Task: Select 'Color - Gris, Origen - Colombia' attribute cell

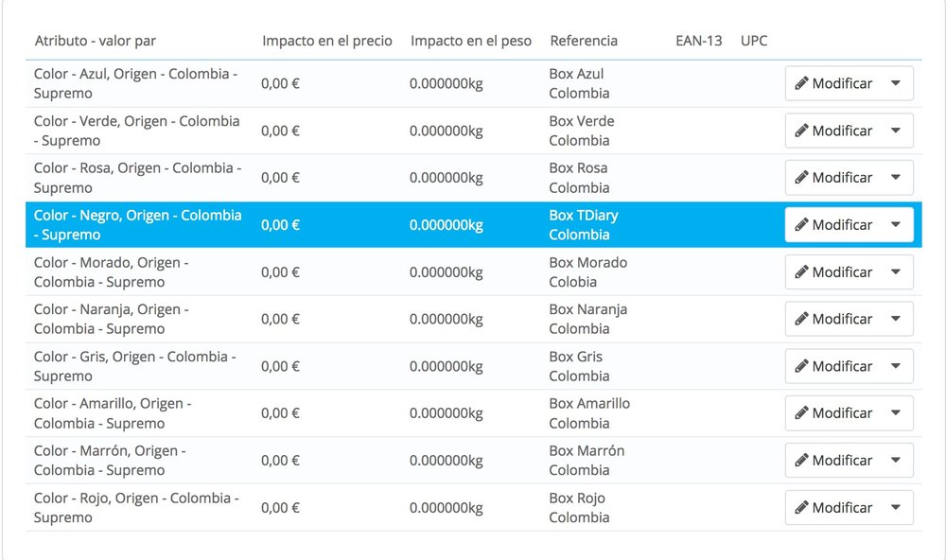Action: [135, 366]
